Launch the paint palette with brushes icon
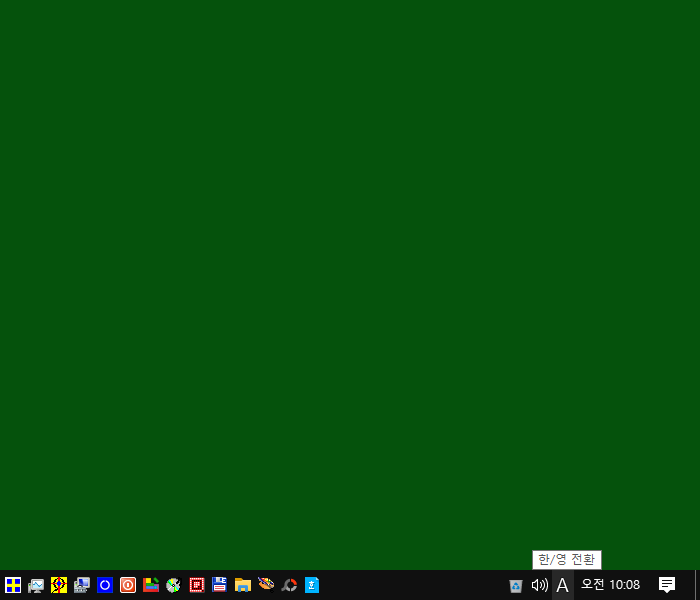 266,584
